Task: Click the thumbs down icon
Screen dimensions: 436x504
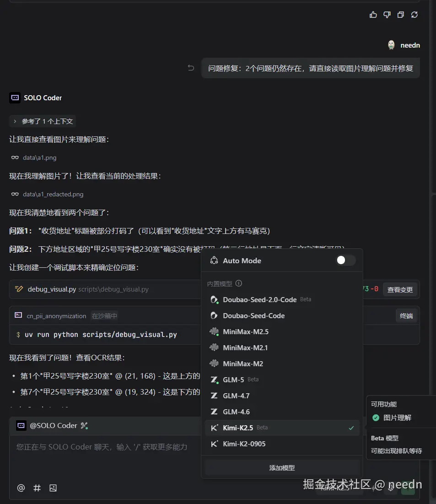Action: (x=387, y=15)
